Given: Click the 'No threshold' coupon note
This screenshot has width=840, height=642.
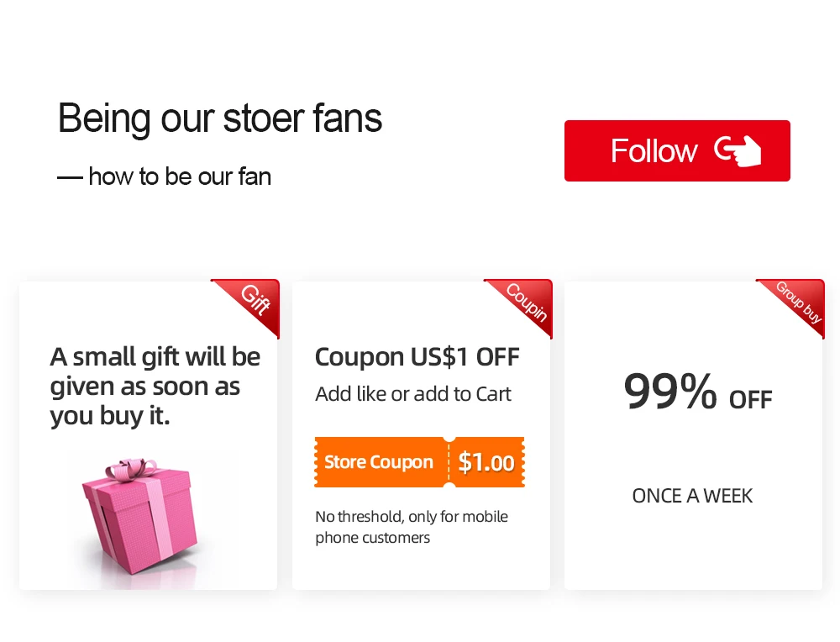Looking at the screenshot, I should (411, 527).
